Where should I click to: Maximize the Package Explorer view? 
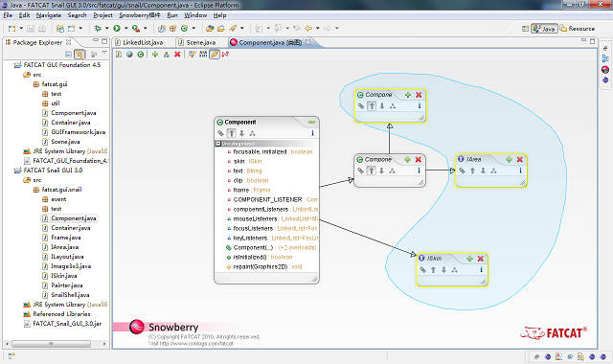104,41
